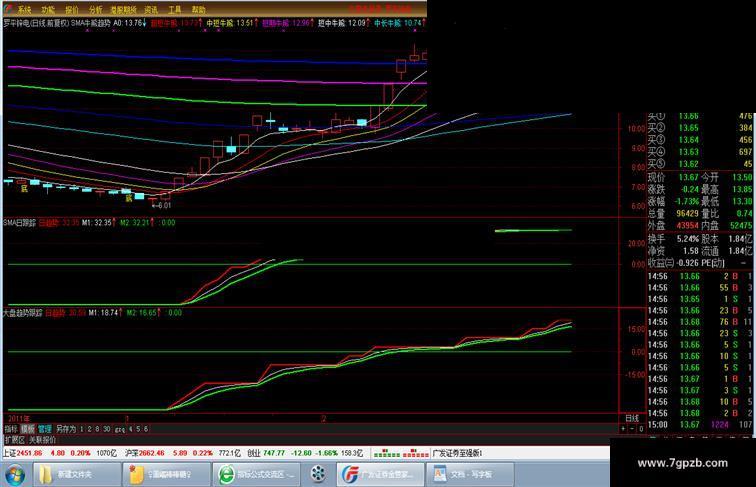Click the 现价 13.67 value
This screenshot has height=487, width=756.
pyautogui.click(x=688, y=177)
